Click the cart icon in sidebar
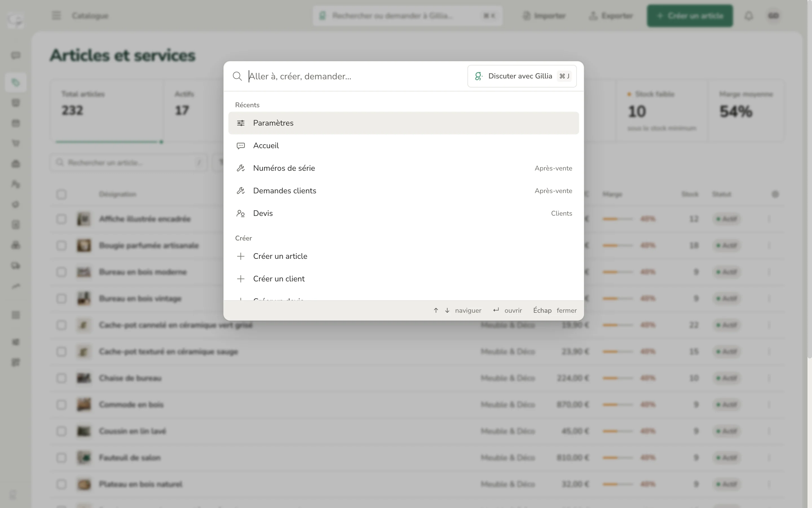Image resolution: width=812 pixels, height=508 pixels. [x=16, y=143]
